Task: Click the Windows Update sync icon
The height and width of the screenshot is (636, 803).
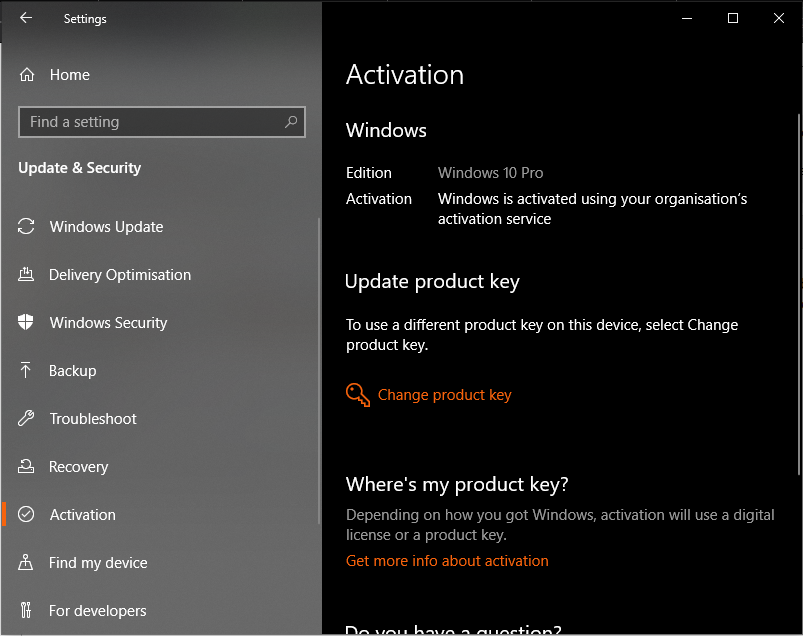Action: pos(26,226)
